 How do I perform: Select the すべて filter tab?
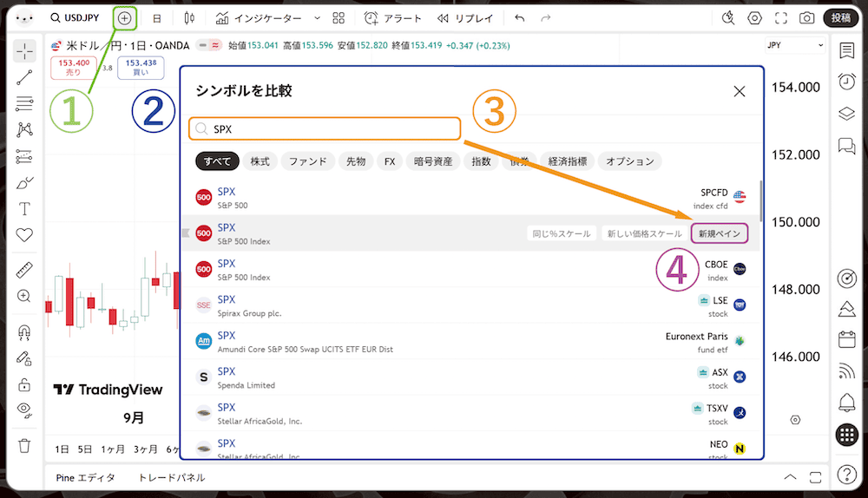click(x=217, y=161)
